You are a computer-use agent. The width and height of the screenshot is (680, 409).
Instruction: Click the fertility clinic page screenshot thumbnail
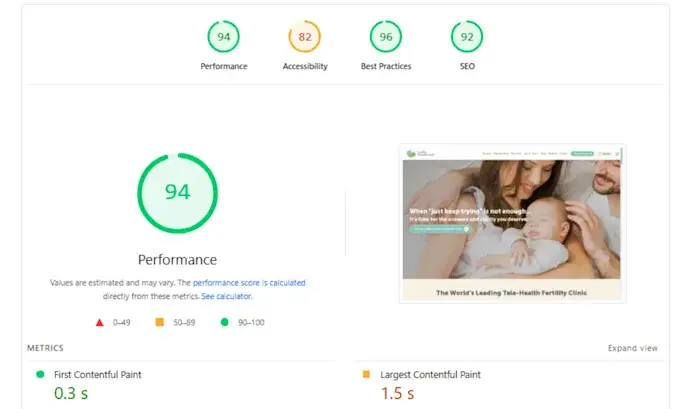point(512,223)
